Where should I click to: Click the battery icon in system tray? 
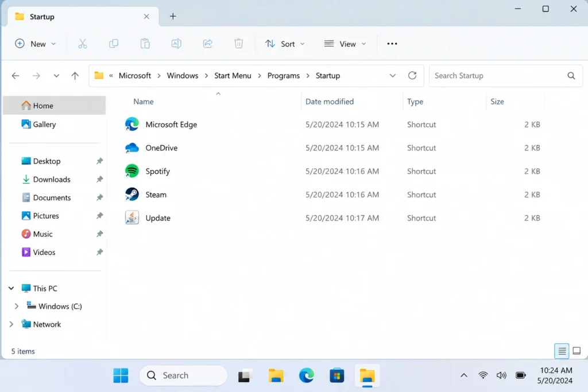click(520, 375)
